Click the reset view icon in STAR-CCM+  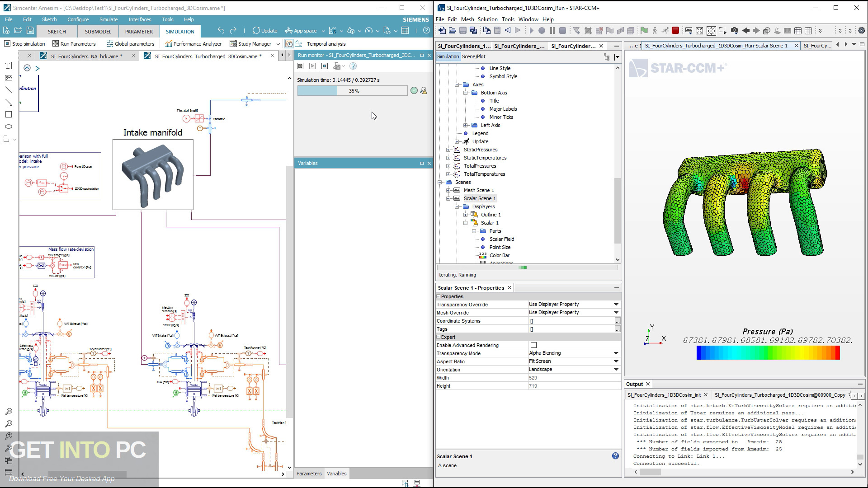point(699,31)
